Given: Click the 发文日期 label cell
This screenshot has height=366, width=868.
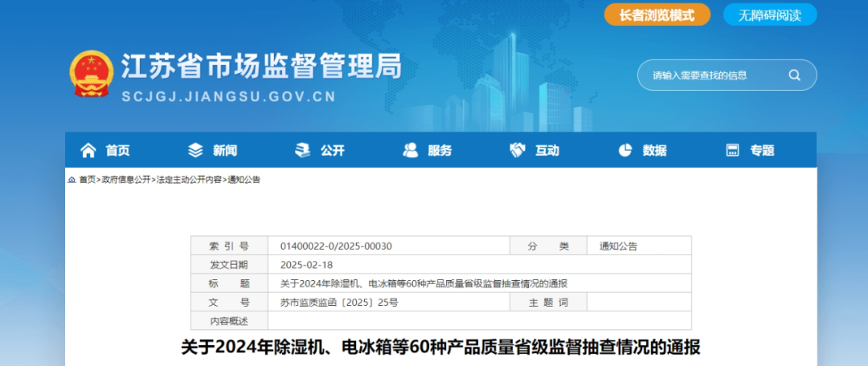Looking at the screenshot, I should [229, 265].
